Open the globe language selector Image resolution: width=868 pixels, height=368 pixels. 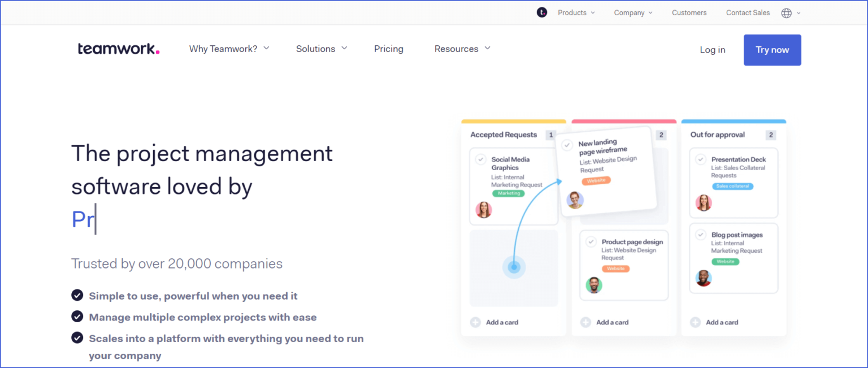(x=787, y=12)
